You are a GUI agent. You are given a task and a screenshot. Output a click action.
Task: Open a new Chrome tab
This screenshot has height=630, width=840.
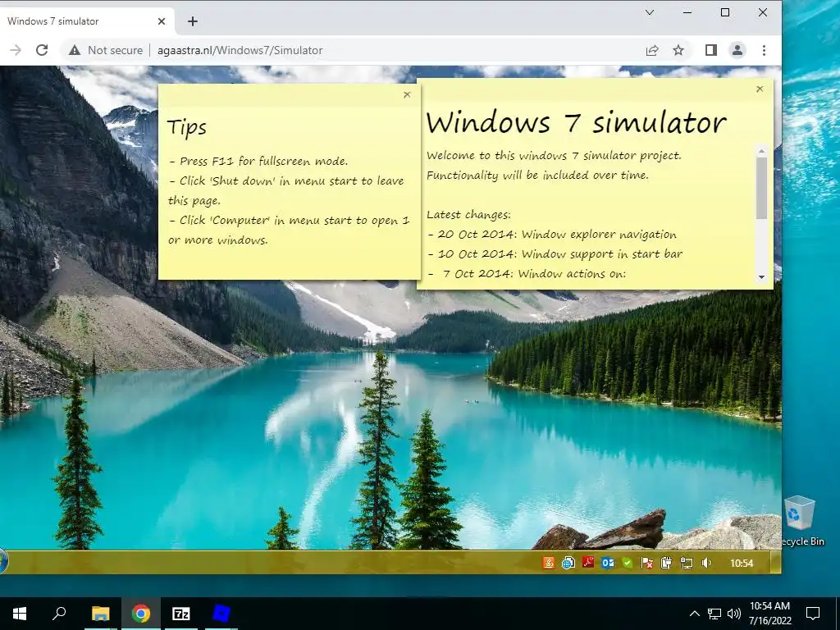[193, 21]
